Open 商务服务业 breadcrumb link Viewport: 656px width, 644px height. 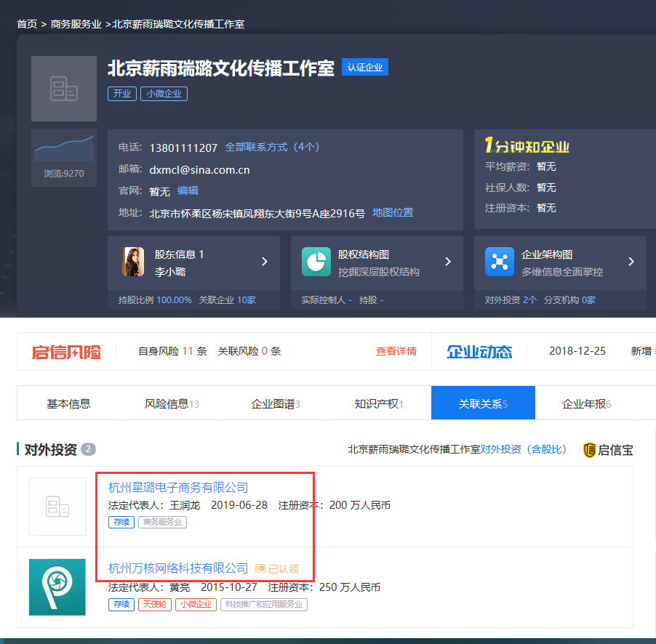[76, 24]
